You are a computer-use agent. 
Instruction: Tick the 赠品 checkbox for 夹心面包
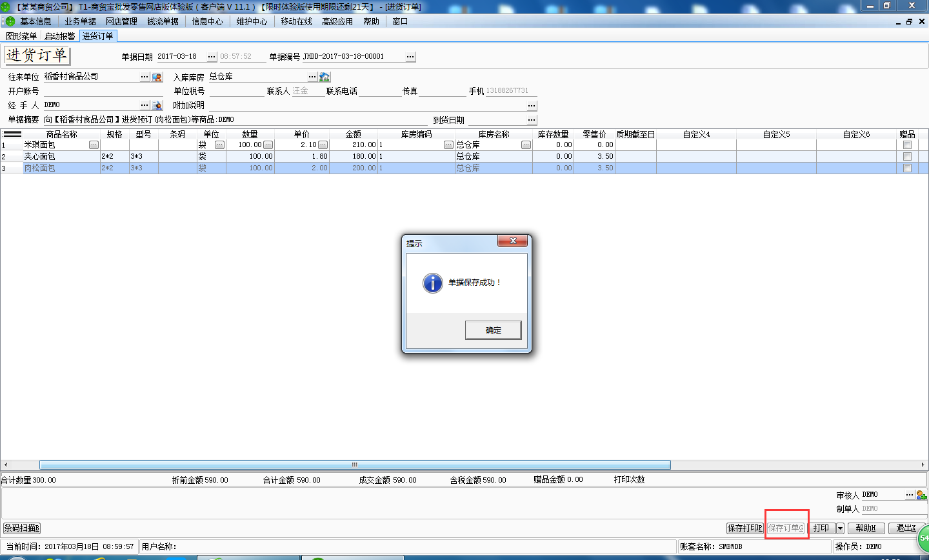click(907, 157)
